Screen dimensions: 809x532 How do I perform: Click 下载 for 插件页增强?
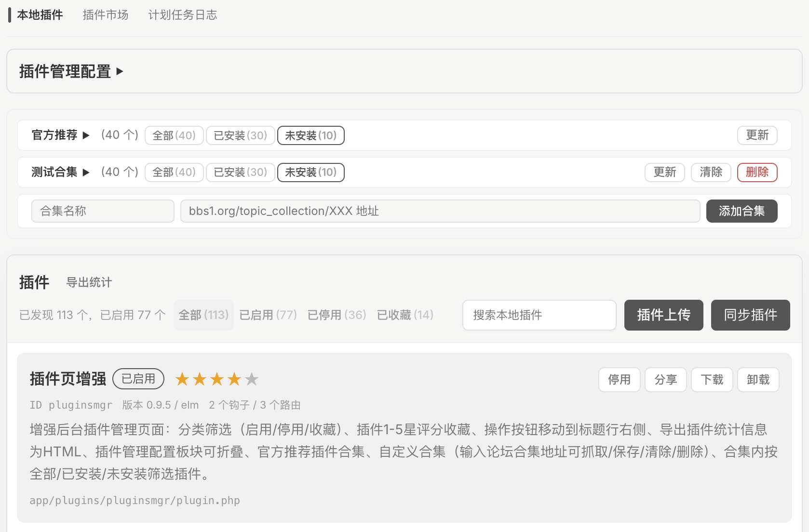coord(712,380)
